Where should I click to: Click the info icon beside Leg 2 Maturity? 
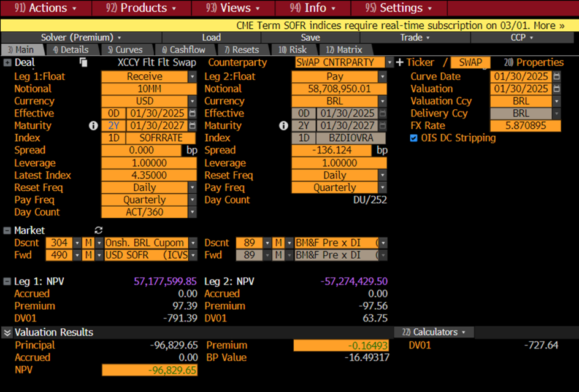point(283,126)
